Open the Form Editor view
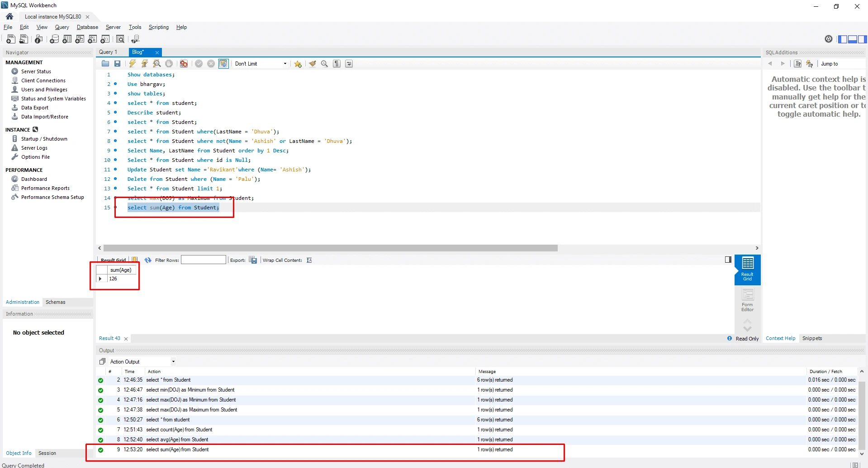The height and width of the screenshot is (468, 868). click(x=747, y=300)
